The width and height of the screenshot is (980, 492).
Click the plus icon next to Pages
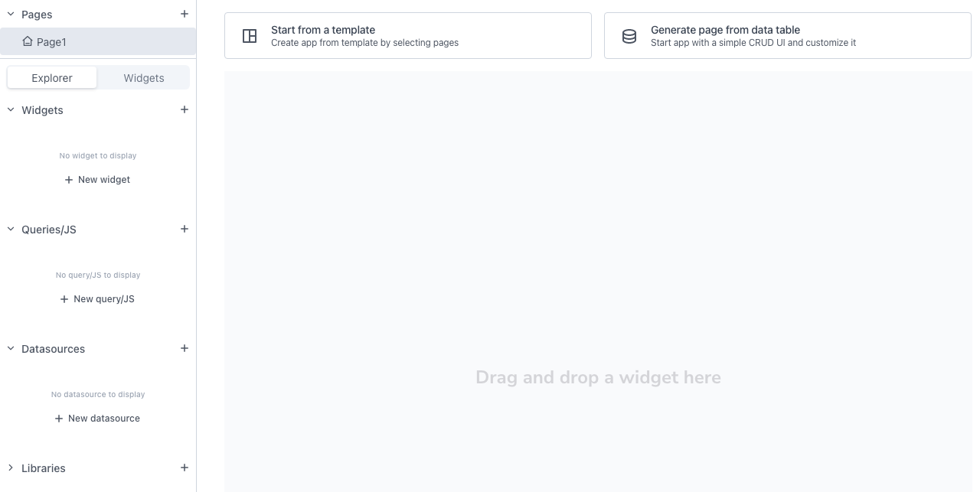point(184,14)
